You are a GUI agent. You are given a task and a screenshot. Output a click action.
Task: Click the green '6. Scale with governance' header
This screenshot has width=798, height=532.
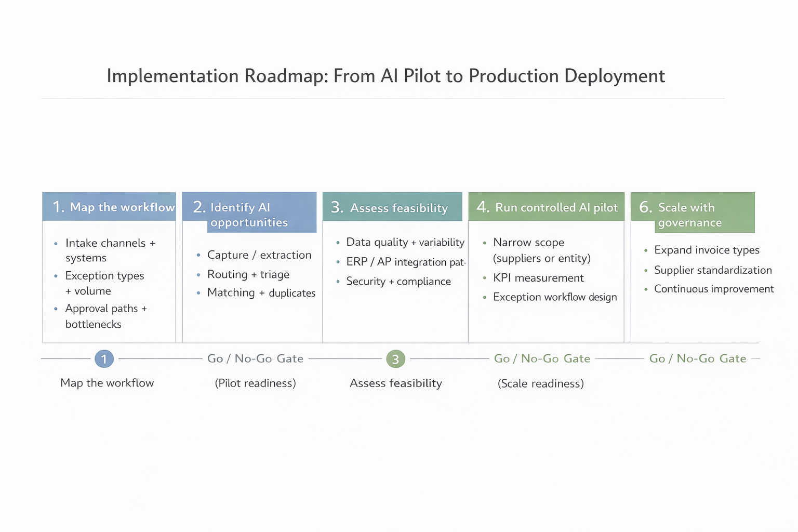[x=693, y=212]
